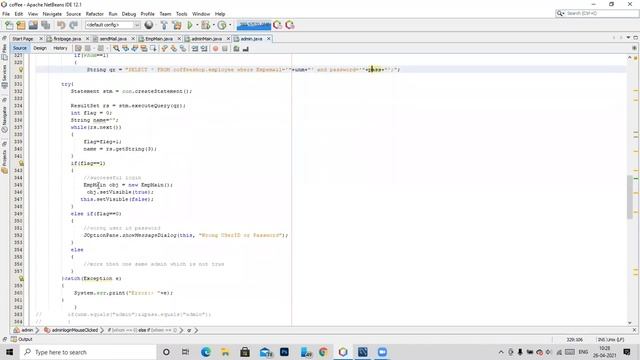Click the memory usage bar in toolbar
640x360 pixels.
tap(253, 25)
